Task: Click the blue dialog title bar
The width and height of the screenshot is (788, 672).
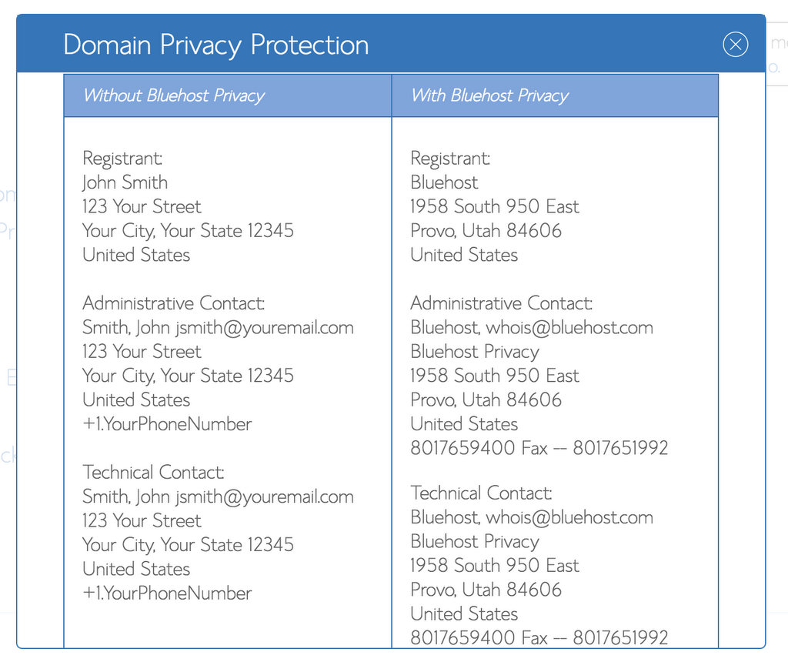Action: pos(539,44)
